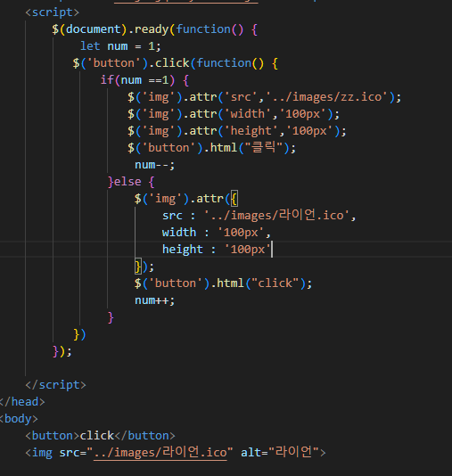Click the '}else {' line
The width and height of the screenshot is (452, 476).
tap(131, 182)
